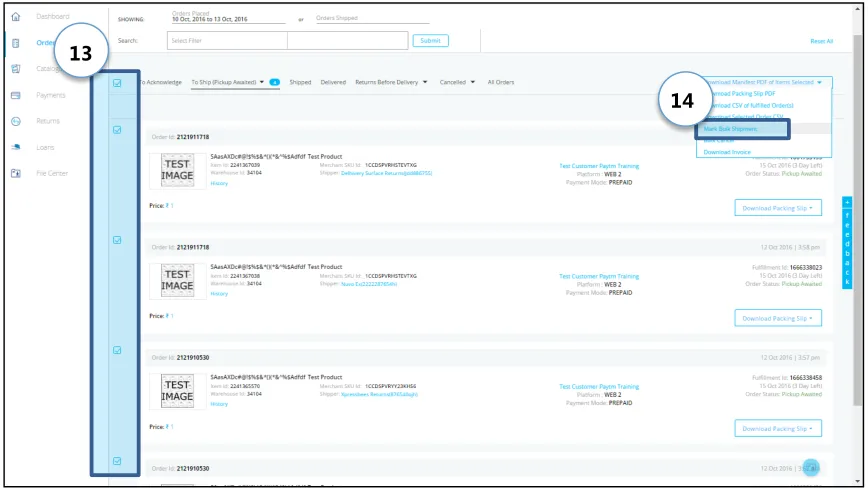Switch to the Shipped tab

click(300, 82)
